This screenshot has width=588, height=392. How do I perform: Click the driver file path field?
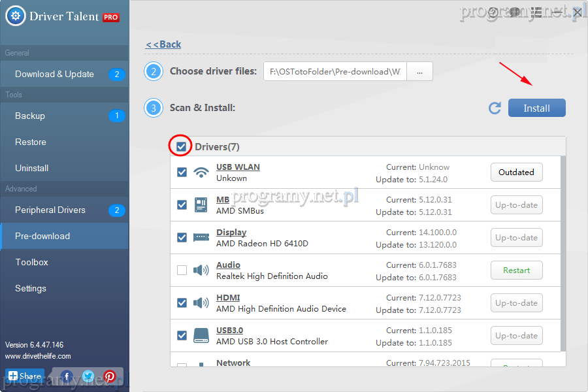(x=335, y=72)
